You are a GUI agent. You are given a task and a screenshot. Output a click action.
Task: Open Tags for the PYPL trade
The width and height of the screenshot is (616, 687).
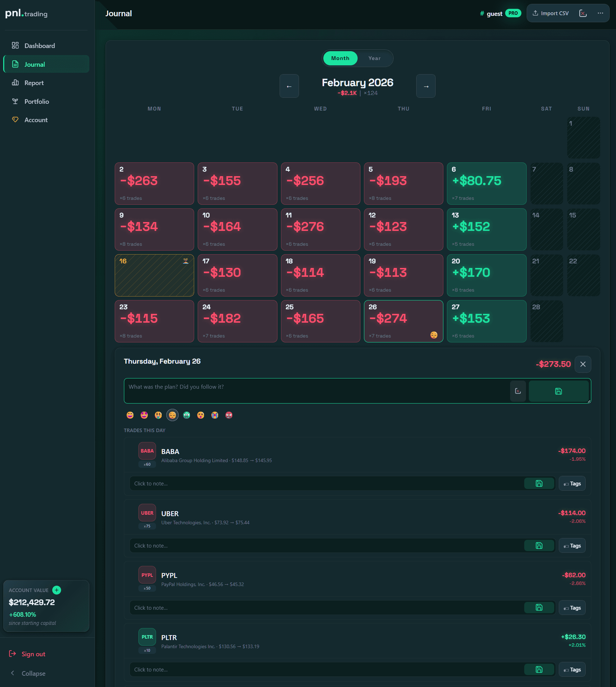point(572,608)
